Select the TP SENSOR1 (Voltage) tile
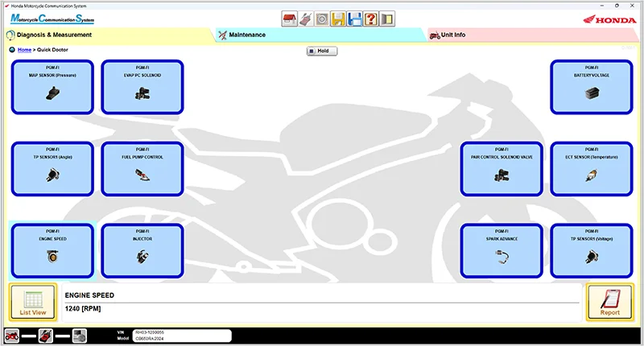The width and height of the screenshot is (644, 346). tap(592, 250)
